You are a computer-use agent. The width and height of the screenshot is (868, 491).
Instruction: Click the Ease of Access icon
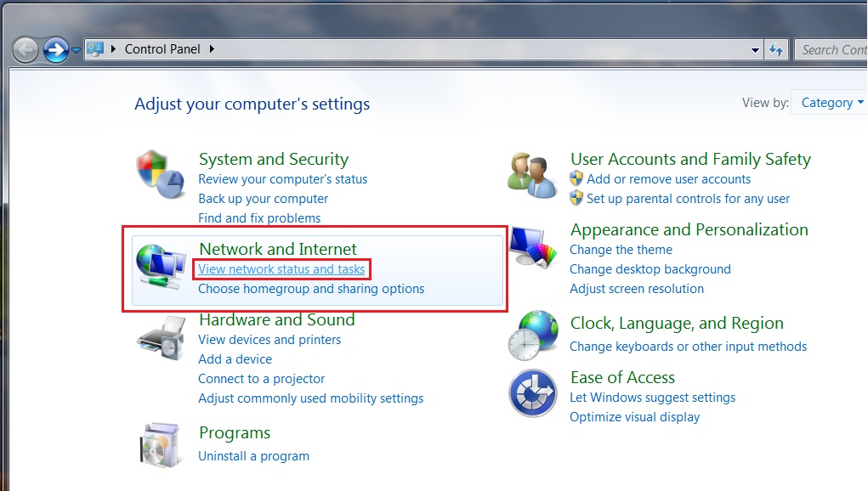(533, 393)
